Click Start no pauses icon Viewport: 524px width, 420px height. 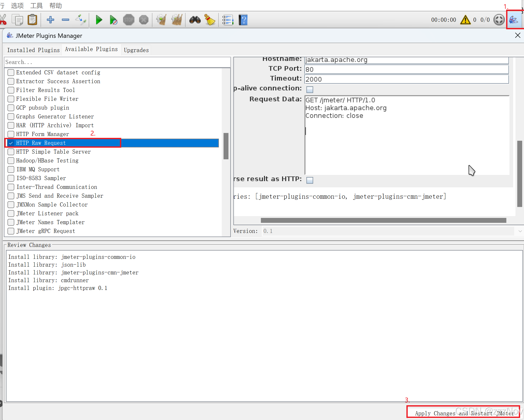(x=113, y=20)
